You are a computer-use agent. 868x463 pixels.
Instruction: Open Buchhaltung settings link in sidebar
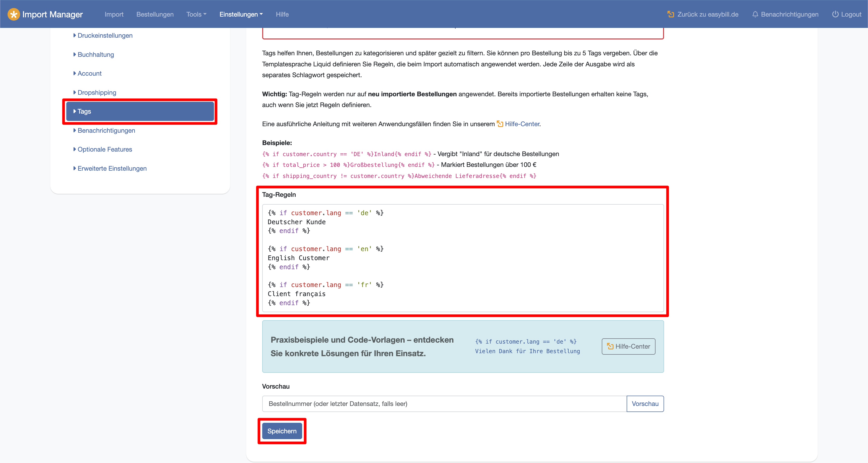96,55
